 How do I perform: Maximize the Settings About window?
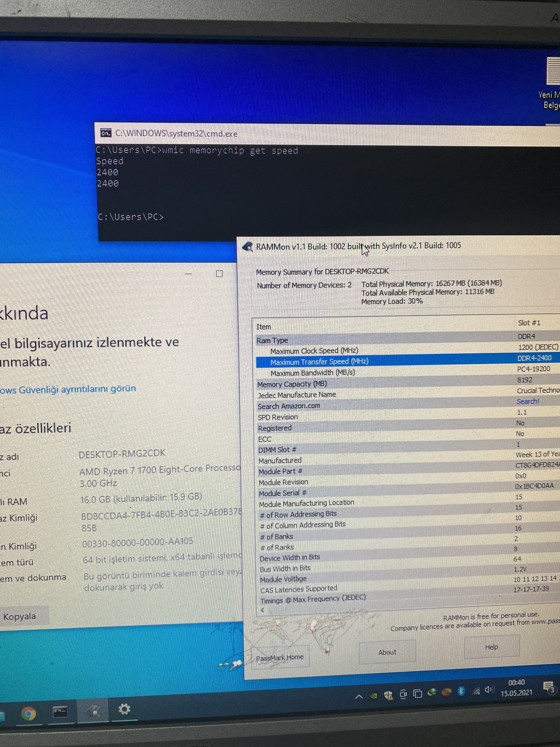point(219,273)
